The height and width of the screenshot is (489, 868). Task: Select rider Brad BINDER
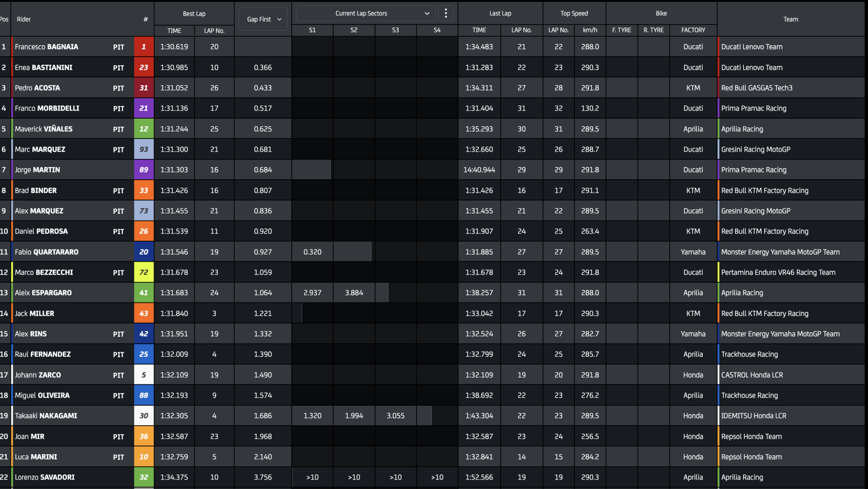pos(35,191)
